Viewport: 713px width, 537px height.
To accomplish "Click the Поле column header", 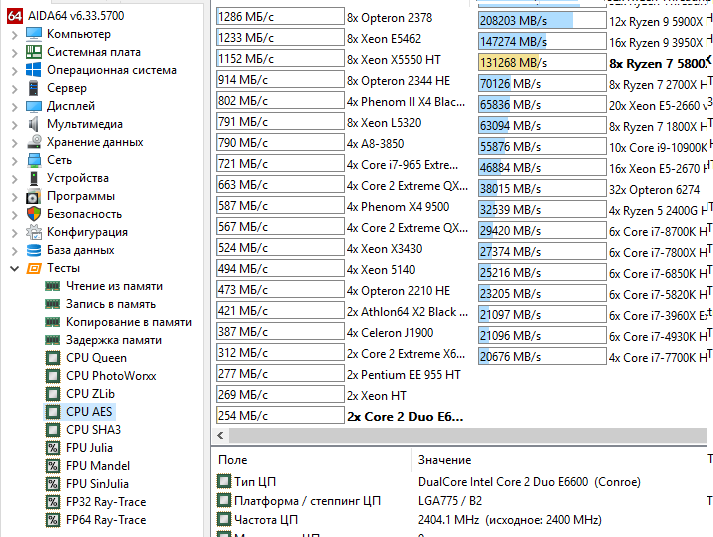I will click(233, 460).
